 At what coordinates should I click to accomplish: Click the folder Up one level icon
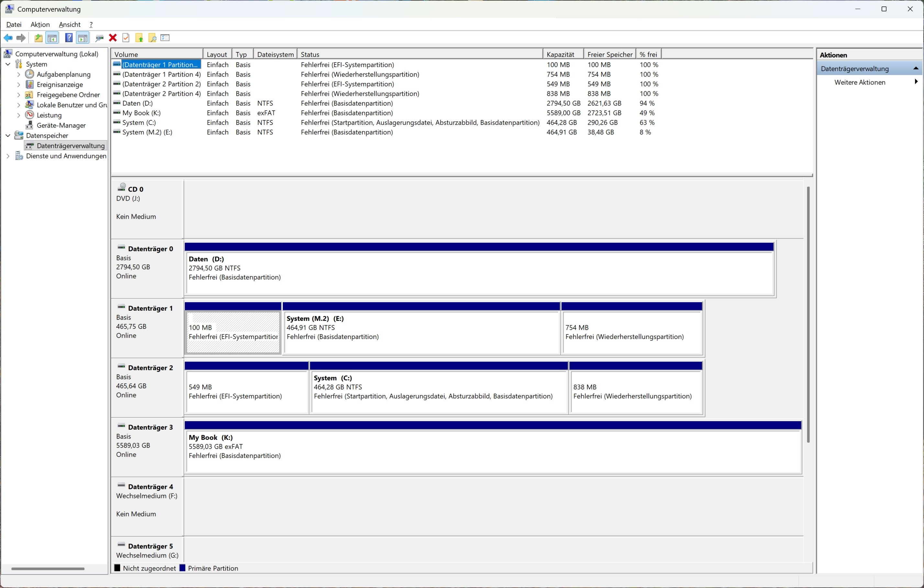pos(38,38)
